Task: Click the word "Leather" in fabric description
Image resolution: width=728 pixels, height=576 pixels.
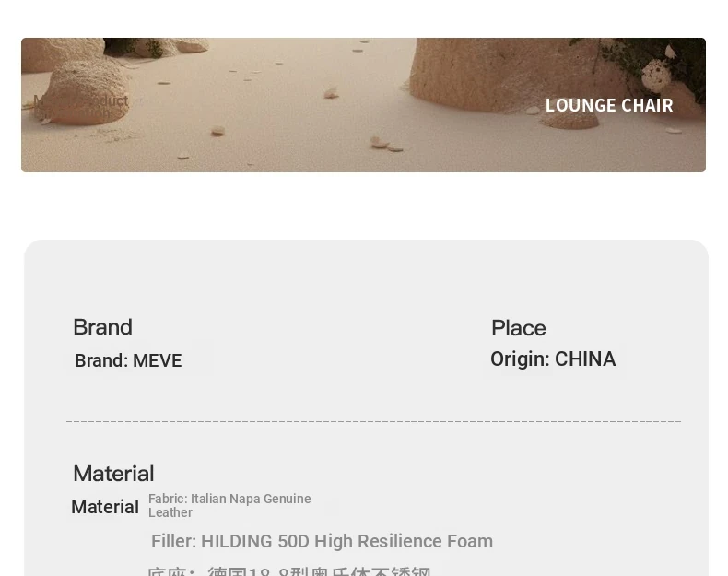Action: coord(170,512)
